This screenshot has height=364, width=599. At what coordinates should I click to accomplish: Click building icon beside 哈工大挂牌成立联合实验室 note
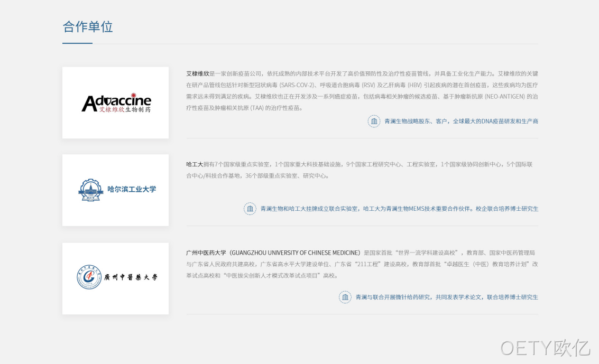click(x=250, y=209)
